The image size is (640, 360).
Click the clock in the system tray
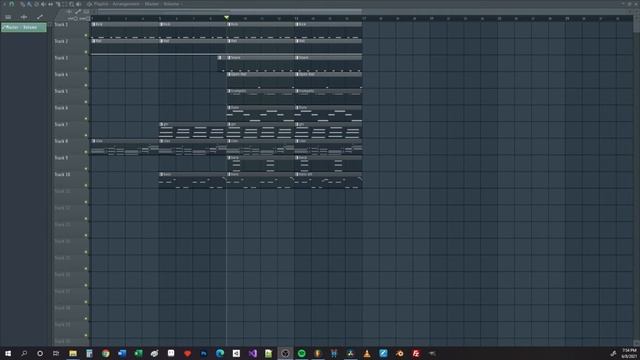pyautogui.click(x=629, y=353)
